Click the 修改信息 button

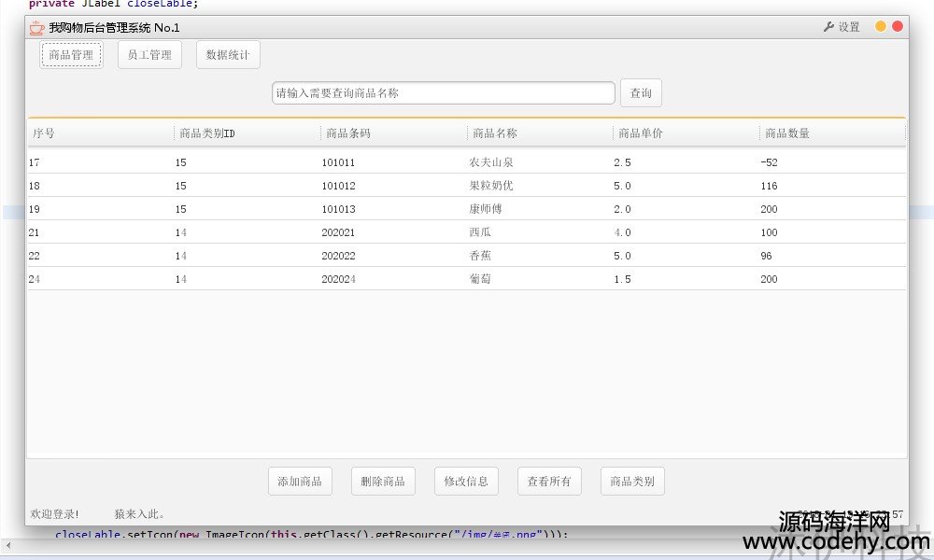pyautogui.click(x=466, y=481)
